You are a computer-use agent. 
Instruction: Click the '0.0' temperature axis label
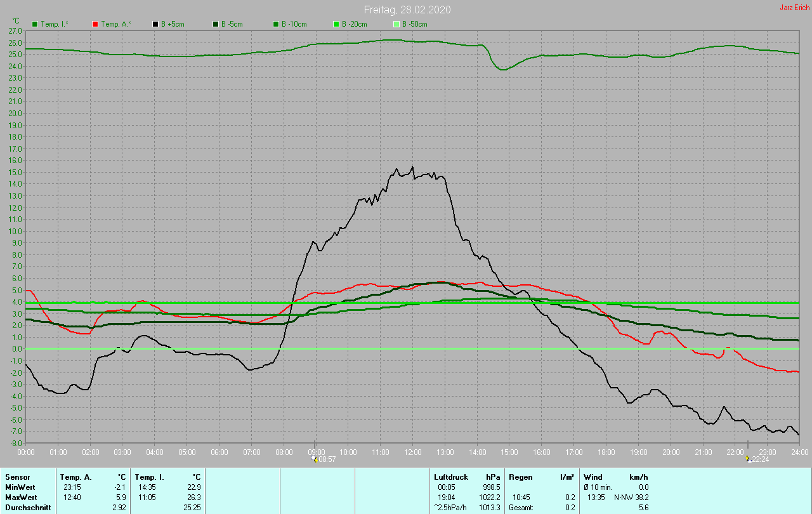(x=18, y=348)
